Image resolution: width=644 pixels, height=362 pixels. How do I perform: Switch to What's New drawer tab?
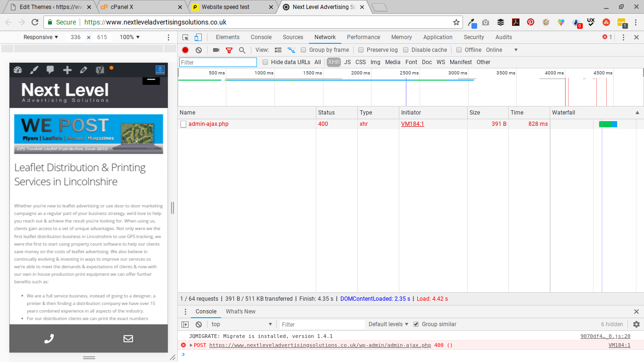pyautogui.click(x=240, y=312)
